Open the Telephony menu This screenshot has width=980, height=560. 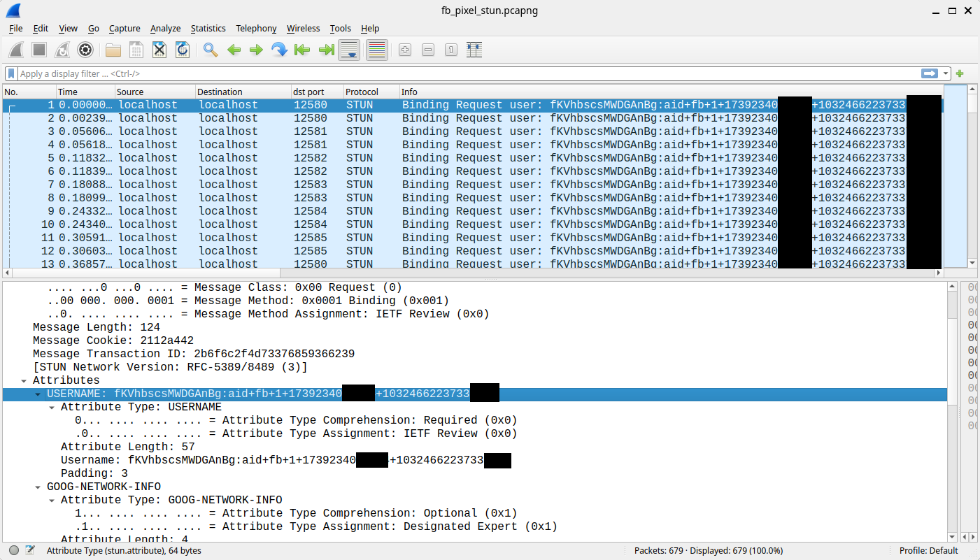pos(256,28)
